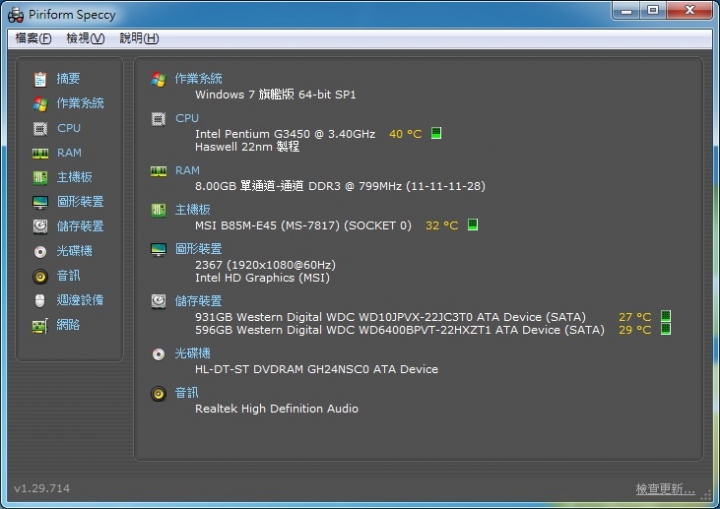Click Windows 7 旗艦版 64-bit SP1 text
The image size is (720, 509).
276,95
